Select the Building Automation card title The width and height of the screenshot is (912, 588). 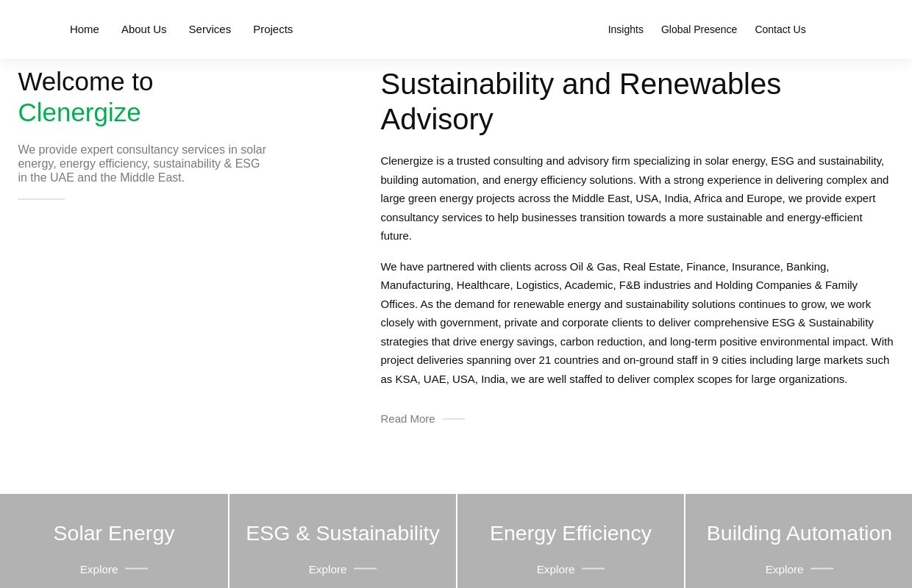(799, 533)
